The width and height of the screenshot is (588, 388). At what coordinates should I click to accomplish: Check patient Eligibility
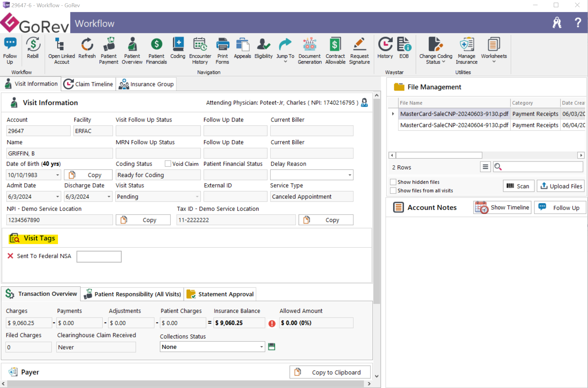pyautogui.click(x=264, y=48)
